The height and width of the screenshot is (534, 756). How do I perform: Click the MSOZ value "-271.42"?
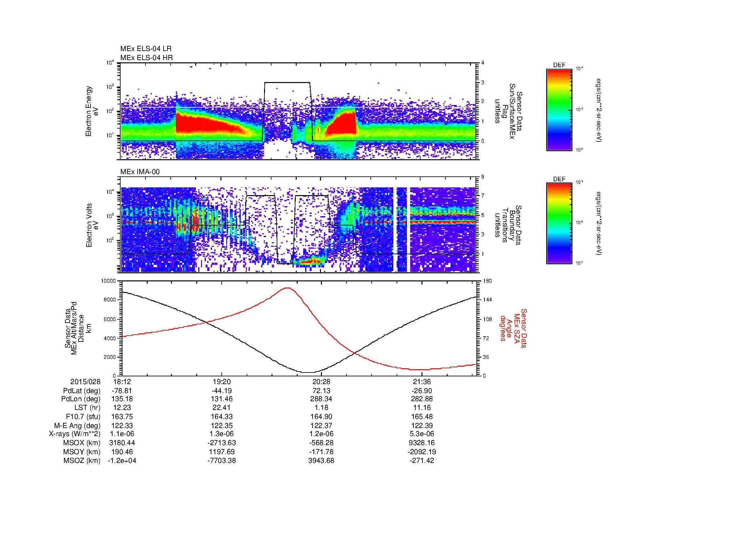(422, 461)
